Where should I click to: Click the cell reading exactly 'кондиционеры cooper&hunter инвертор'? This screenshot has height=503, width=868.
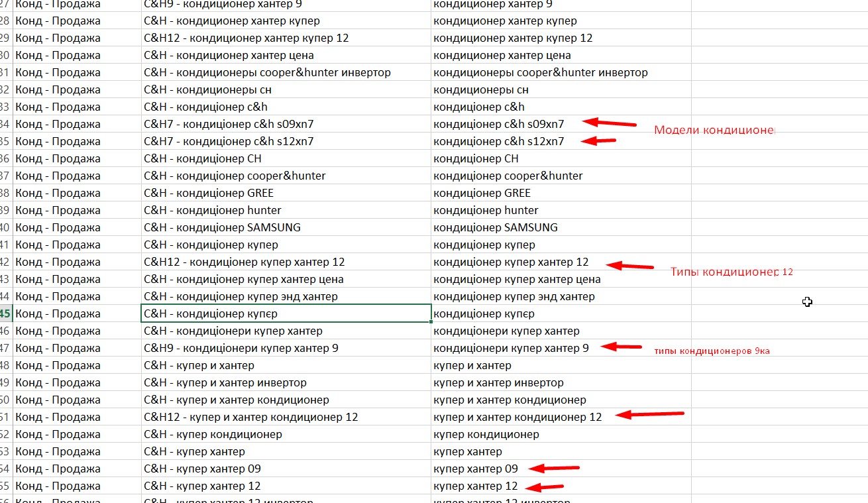(x=561, y=72)
